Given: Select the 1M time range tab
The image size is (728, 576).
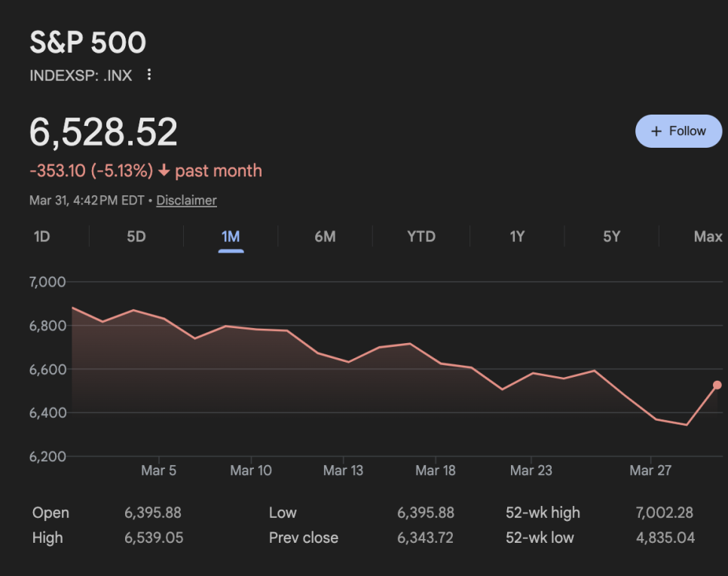Looking at the screenshot, I should pyautogui.click(x=231, y=237).
